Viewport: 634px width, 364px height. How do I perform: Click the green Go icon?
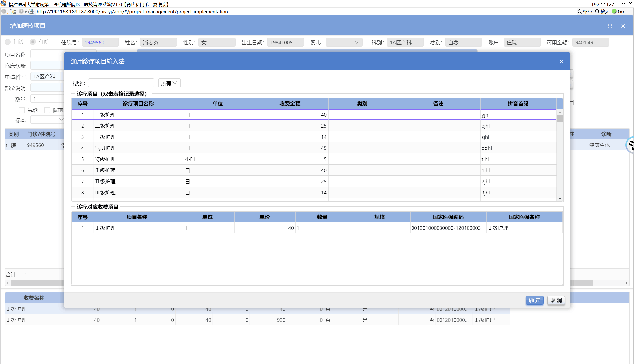pos(614,11)
